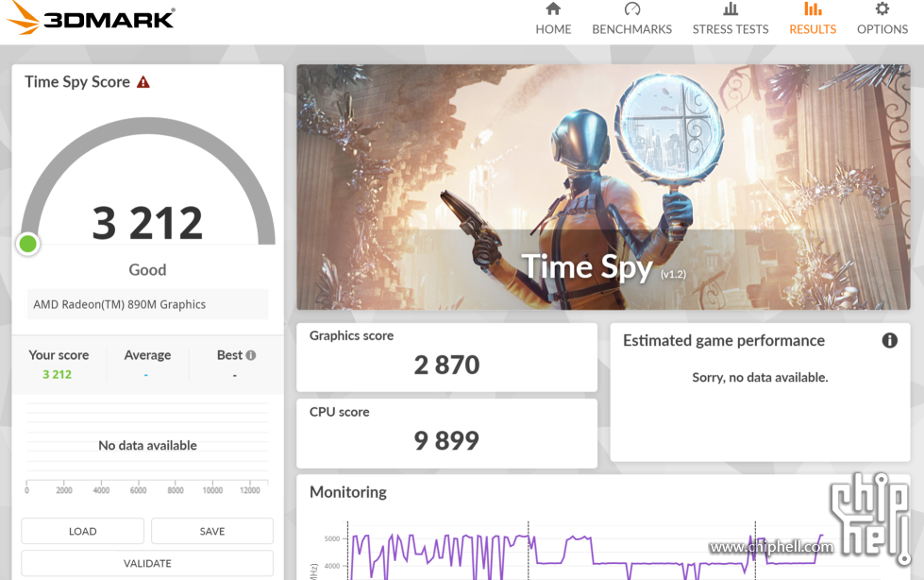The width and height of the screenshot is (924, 580).
Task: Go to the STRESS TESTS tab
Action: coord(731,29)
